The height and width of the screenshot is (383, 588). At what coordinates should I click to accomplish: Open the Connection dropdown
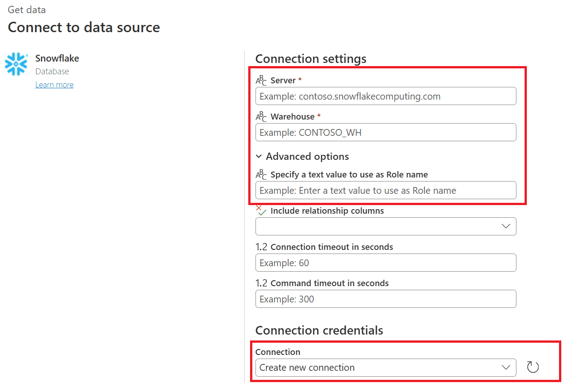(386, 368)
